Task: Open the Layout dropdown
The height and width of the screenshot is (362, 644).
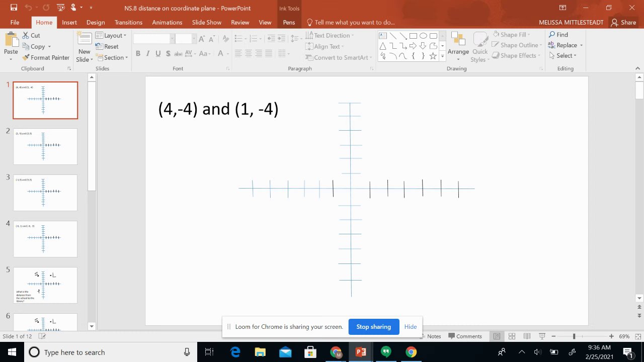Action: pyautogui.click(x=111, y=36)
